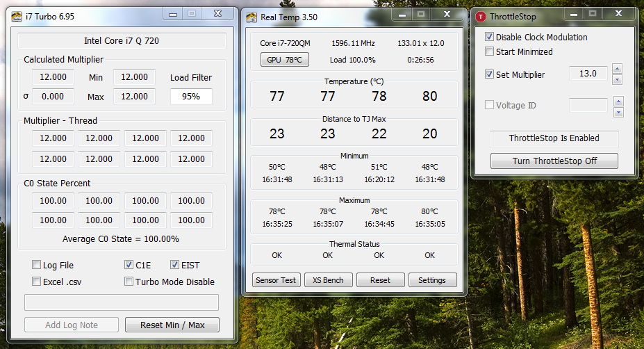Click the Load 100.0% readout
The image size is (644, 349).
pos(353,60)
